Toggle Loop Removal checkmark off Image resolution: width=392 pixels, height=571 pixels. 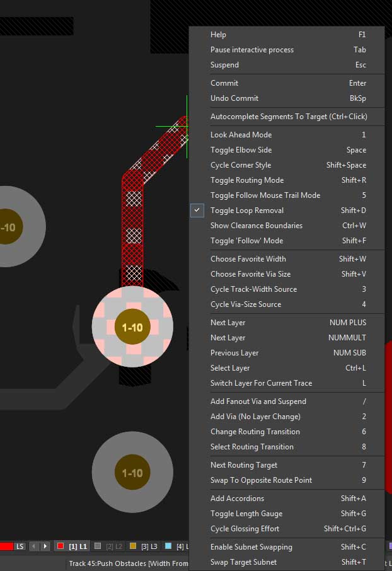tap(247, 211)
